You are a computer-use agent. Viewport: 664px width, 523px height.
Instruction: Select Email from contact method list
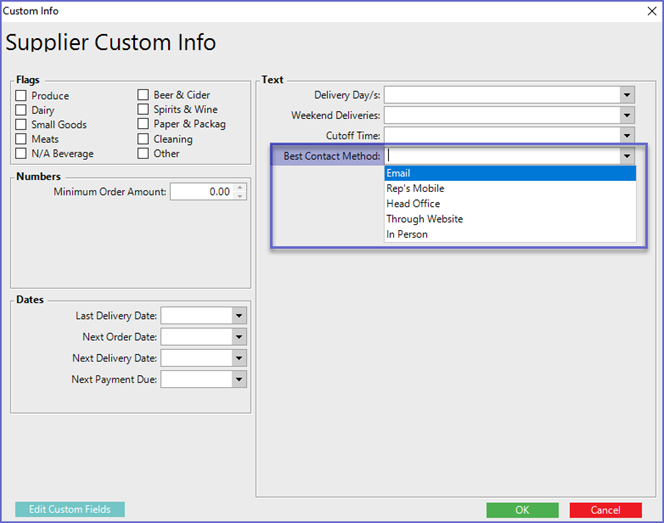(x=510, y=173)
